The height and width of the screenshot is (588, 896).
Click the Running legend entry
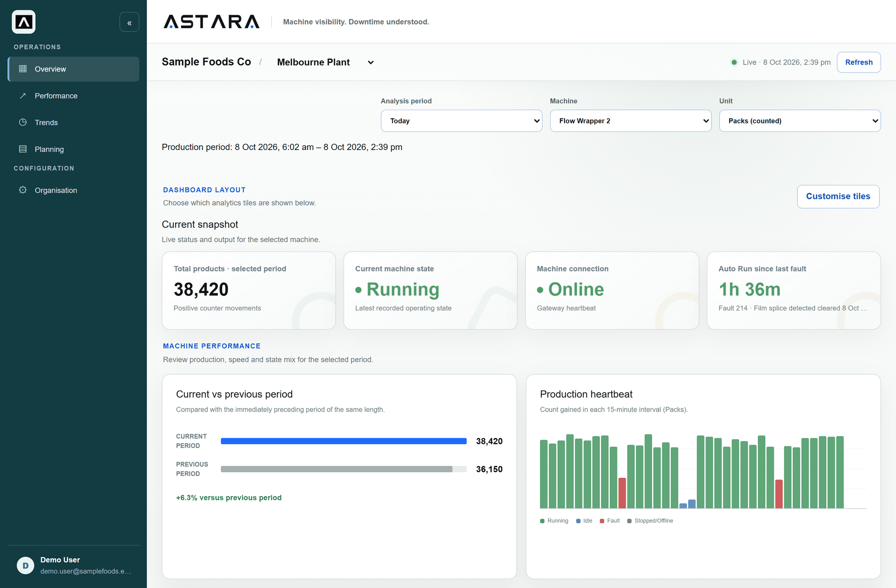tap(554, 521)
